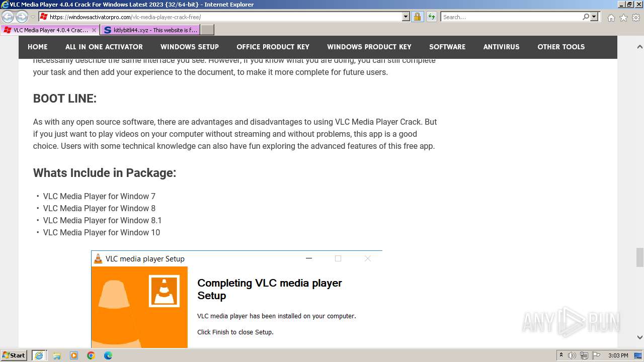This screenshot has height=362, width=644.
Task: Click the site favicon in the address bar
Action: point(44,17)
